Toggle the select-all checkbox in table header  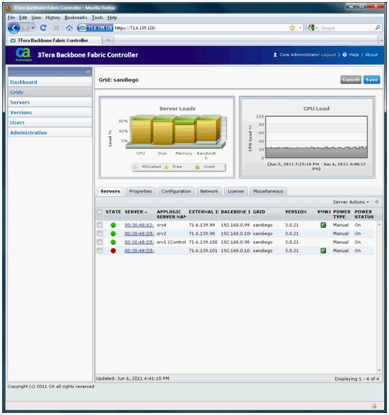pos(99,212)
